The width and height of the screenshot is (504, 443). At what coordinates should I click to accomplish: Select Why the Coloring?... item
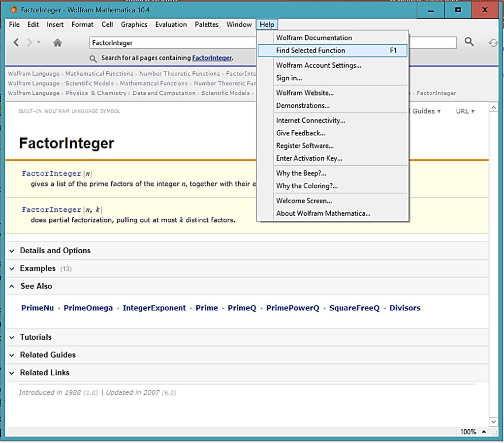[333, 186]
